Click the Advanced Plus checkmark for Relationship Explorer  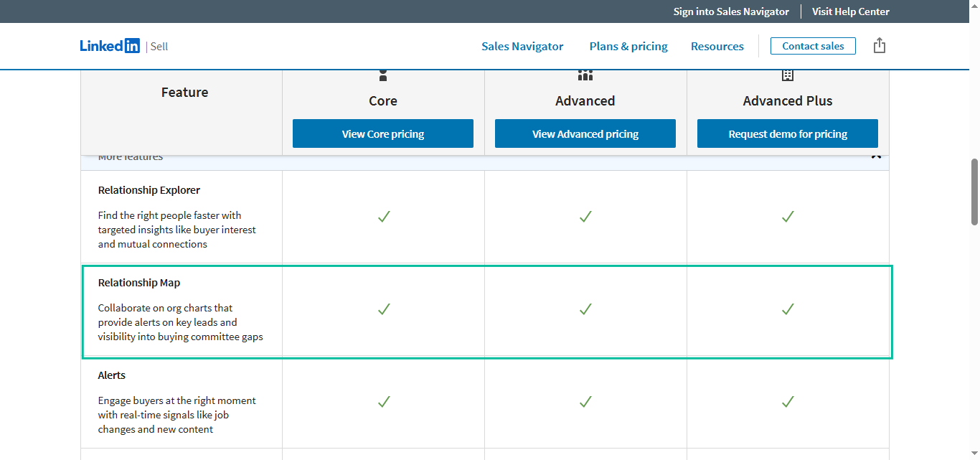[x=788, y=217]
